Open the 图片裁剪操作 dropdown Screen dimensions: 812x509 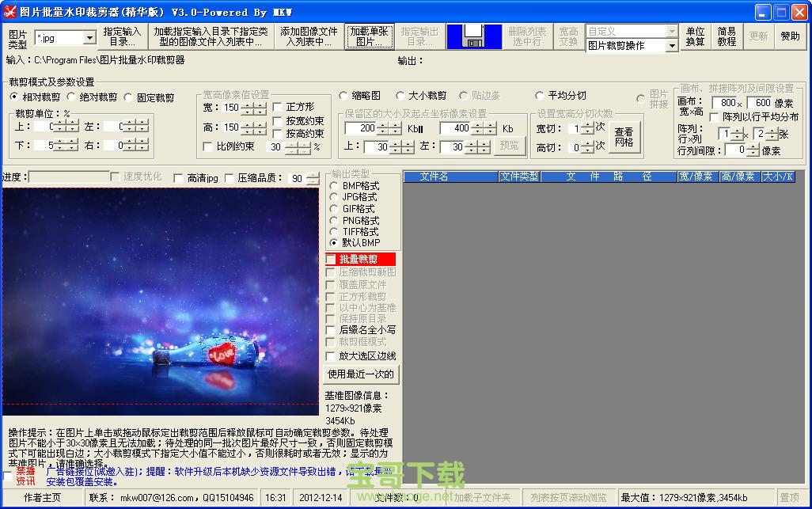coord(672,46)
